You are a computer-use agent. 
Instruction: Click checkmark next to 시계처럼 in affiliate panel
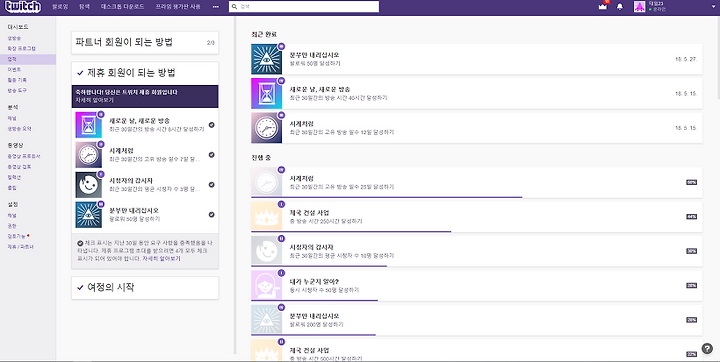tap(211, 155)
